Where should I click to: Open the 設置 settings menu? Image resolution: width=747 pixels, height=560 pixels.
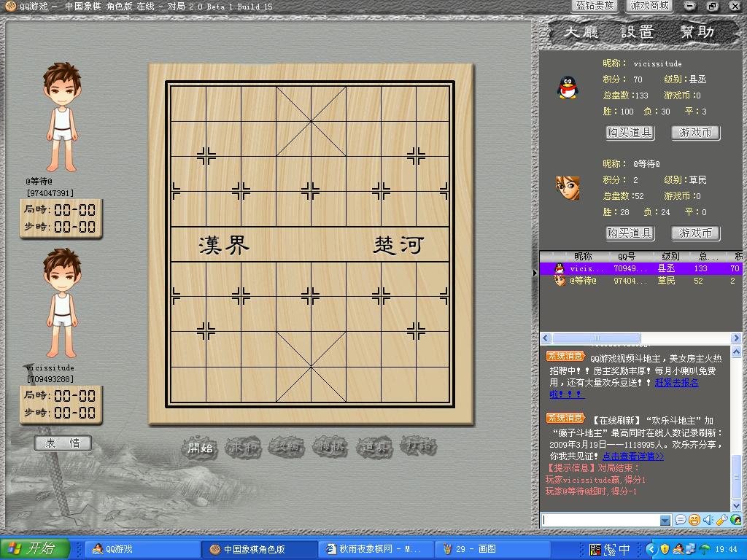(x=637, y=32)
